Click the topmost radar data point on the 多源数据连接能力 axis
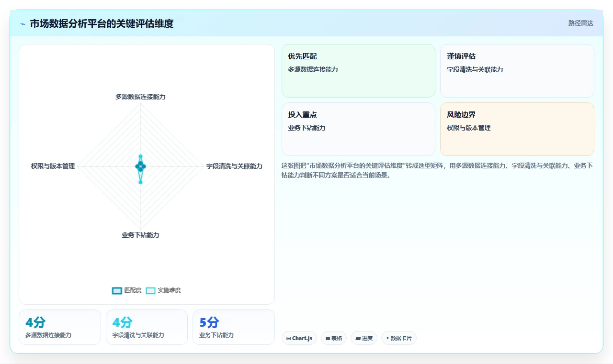The width and height of the screenshot is (613, 364). click(x=140, y=156)
